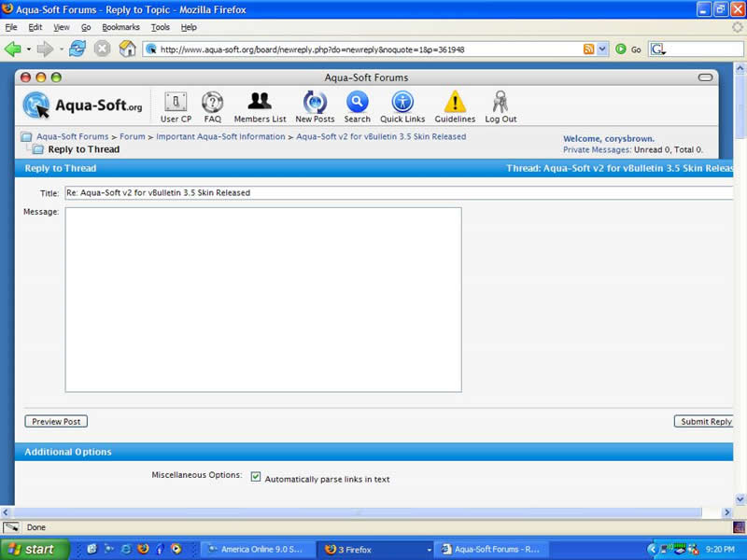The width and height of the screenshot is (747, 560).
Task: Open the Bookmarks menu
Action: pos(120,27)
